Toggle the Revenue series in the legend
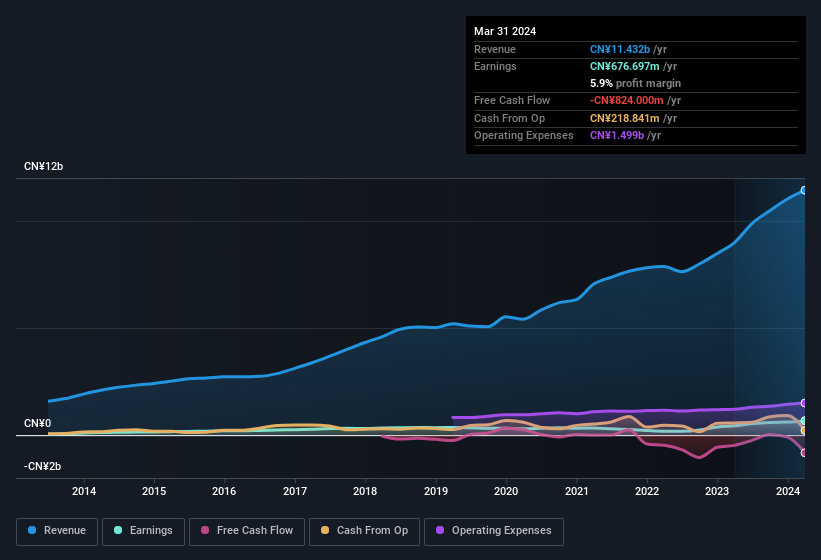The image size is (821, 560). (x=58, y=531)
